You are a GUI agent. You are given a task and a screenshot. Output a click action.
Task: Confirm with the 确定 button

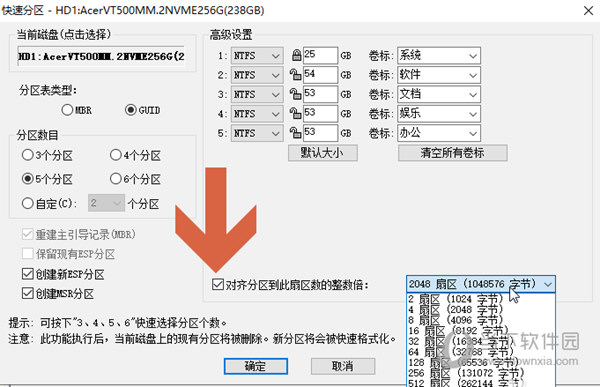256,366
